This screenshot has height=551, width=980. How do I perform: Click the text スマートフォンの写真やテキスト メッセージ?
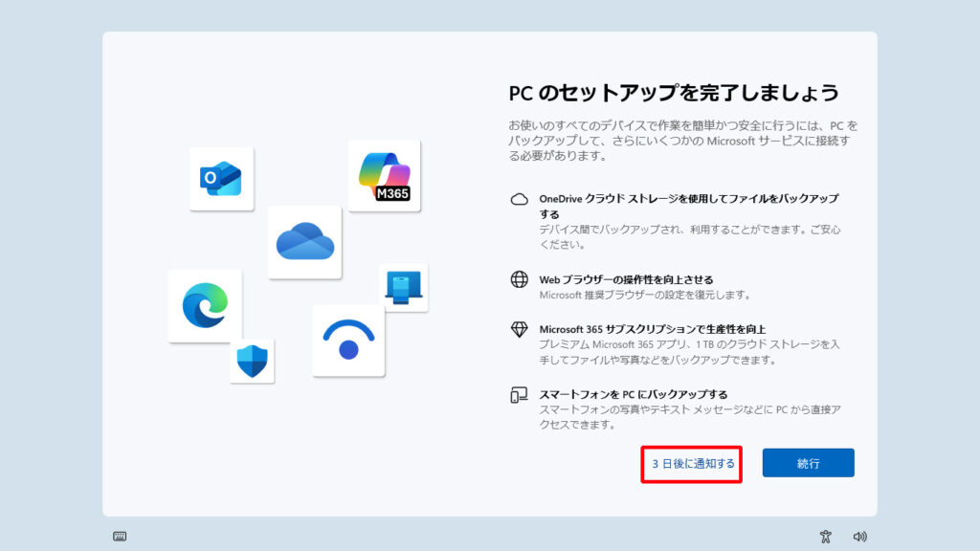pyautogui.click(x=690, y=417)
